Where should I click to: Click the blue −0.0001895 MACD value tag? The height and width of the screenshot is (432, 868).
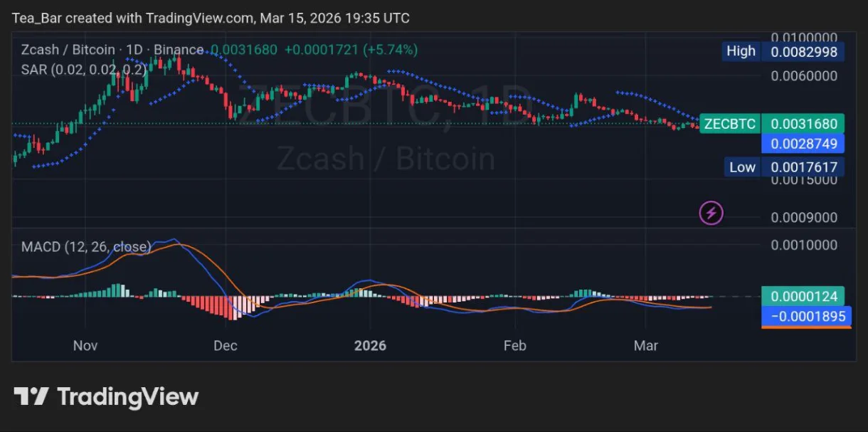tap(803, 316)
